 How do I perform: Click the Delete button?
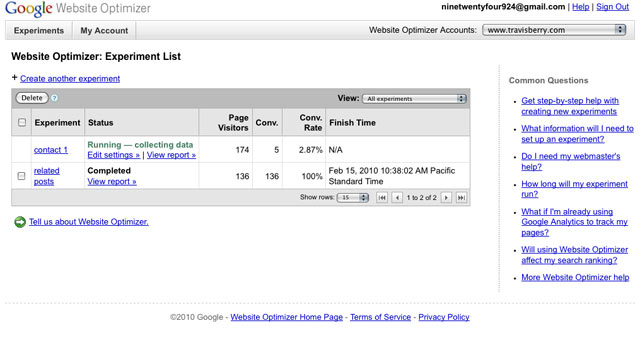[x=32, y=98]
